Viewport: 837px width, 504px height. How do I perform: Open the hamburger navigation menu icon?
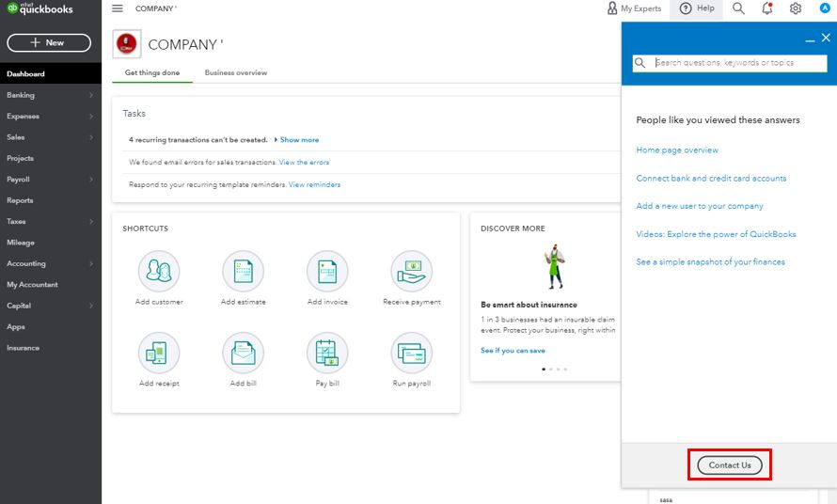pyautogui.click(x=118, y=8)
